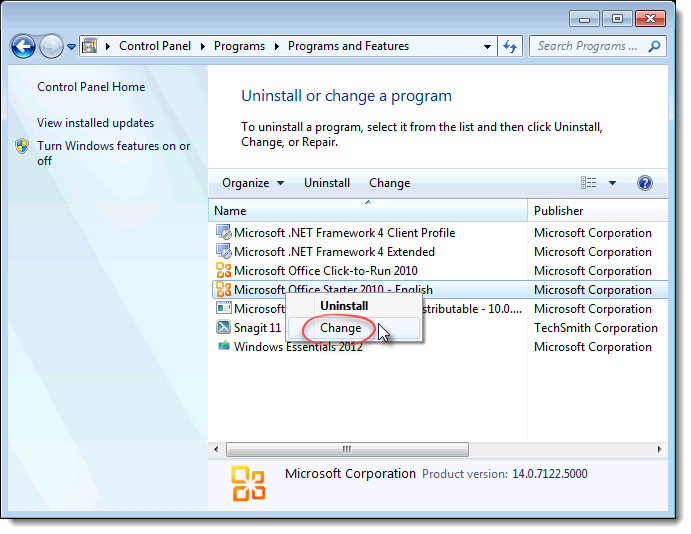Screen dimensions: 691x534
Task: Click the Office Starter 2010 icon
Action: (223, 289)
